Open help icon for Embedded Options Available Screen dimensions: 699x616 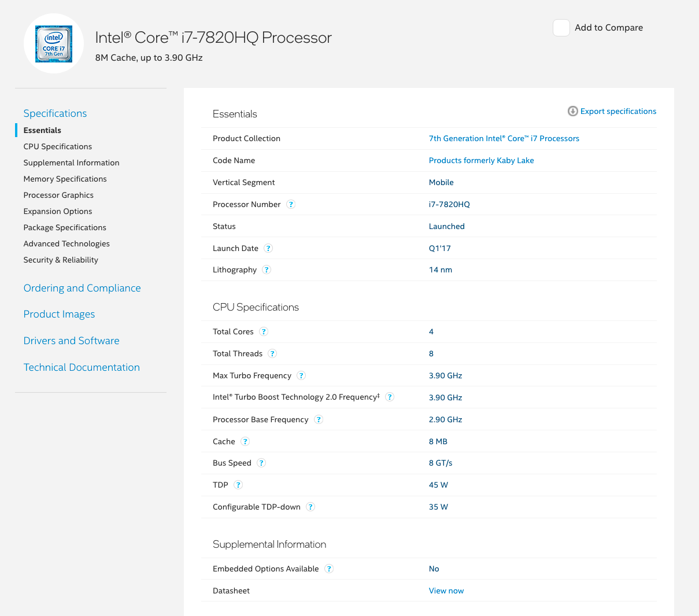329,569
